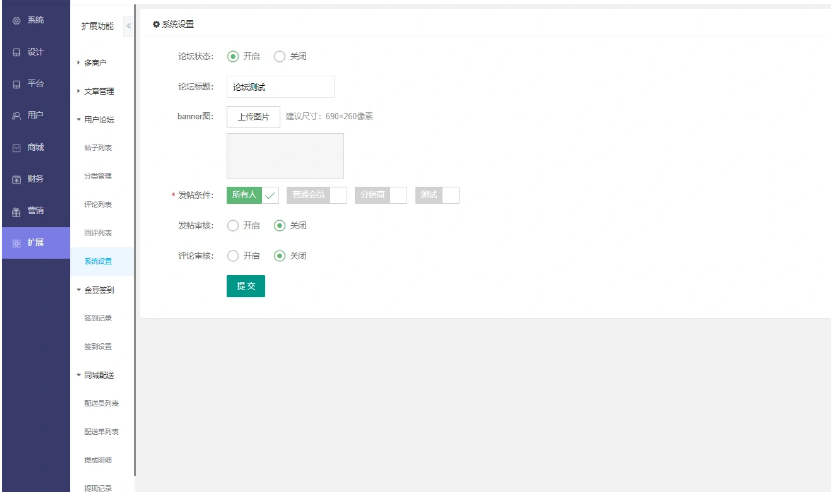Open 提成明细 under 同城配送
This screenshot has height=492, width=831.
pyautogui.click(x=98, y=460)
